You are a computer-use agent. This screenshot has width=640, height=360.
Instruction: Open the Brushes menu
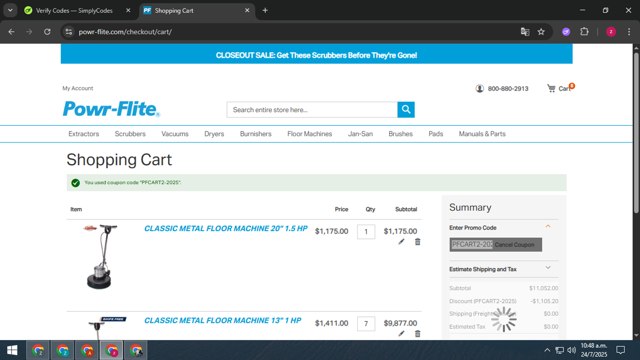point(400,134)
